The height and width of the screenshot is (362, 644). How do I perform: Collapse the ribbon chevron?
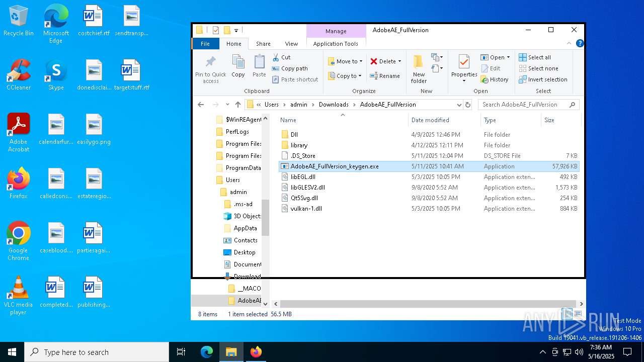coord(570,44)
